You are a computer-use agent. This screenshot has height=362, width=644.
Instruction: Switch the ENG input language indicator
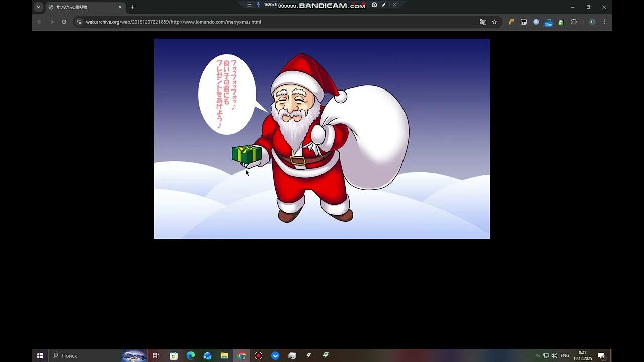tap(565, 356)
